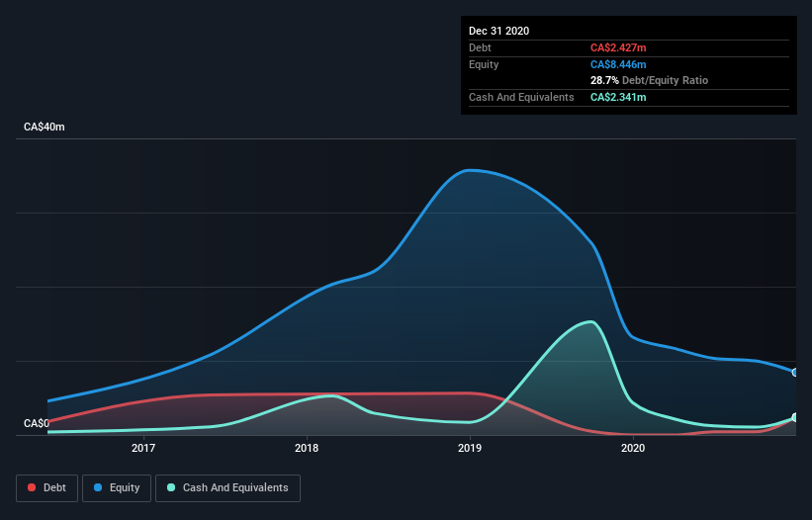Click the 28.7% Debt/Equity Ratio text
The image size is (812, 520).
click(x=650, y=80)
